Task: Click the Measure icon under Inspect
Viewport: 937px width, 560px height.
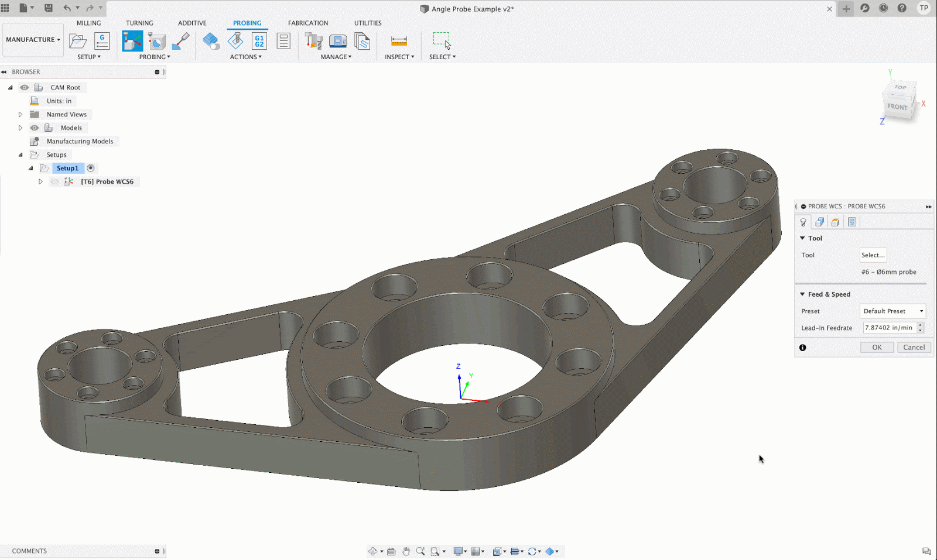Action: pyautogui.click(x=399, y=41)
